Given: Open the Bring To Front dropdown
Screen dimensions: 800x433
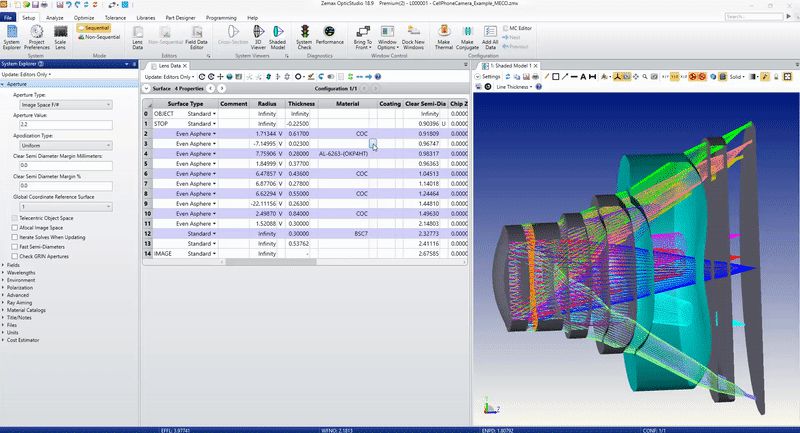Looking at the screenshot, I should point(363,38).
